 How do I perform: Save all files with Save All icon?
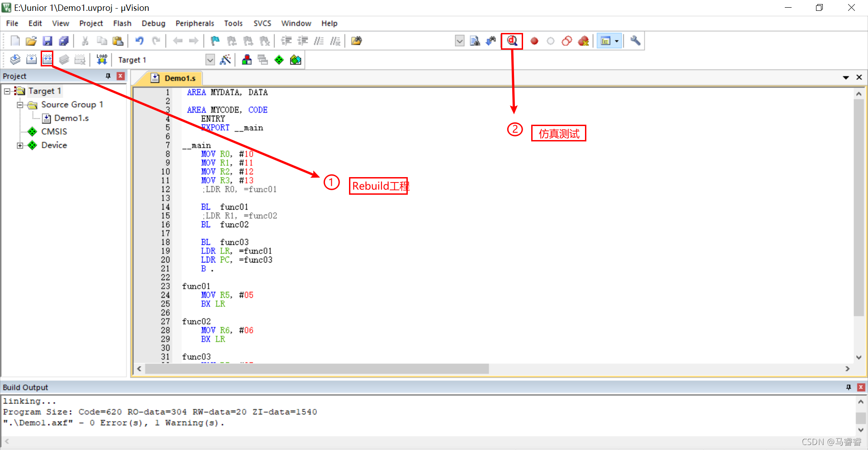[64, 41]
